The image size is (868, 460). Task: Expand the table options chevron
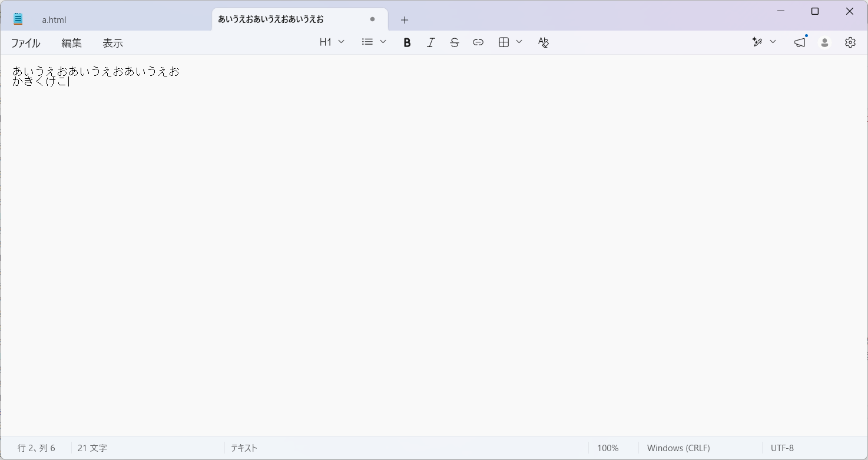pos(519,42)
